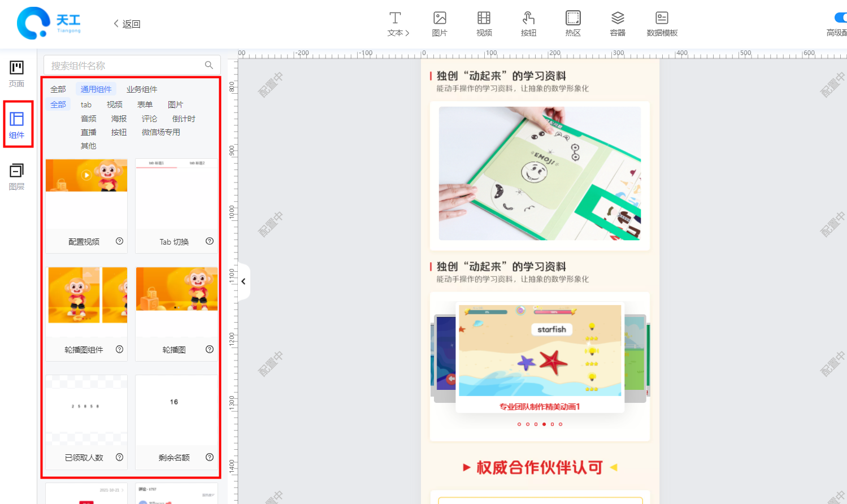847x504 pixels.
Task: Collapse the component panel with arrow handle
Action: tap(244, 281)
